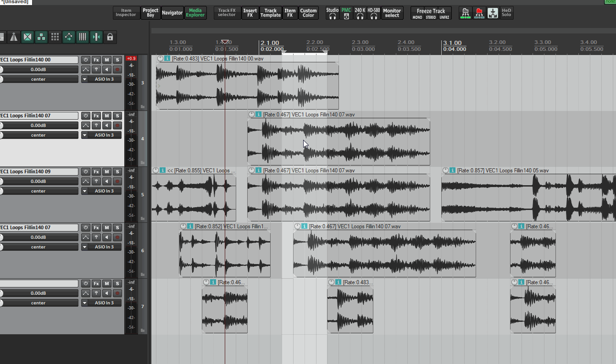Toggle the lock icon in the toolbar
616x364 pixels.
[110, 37]
